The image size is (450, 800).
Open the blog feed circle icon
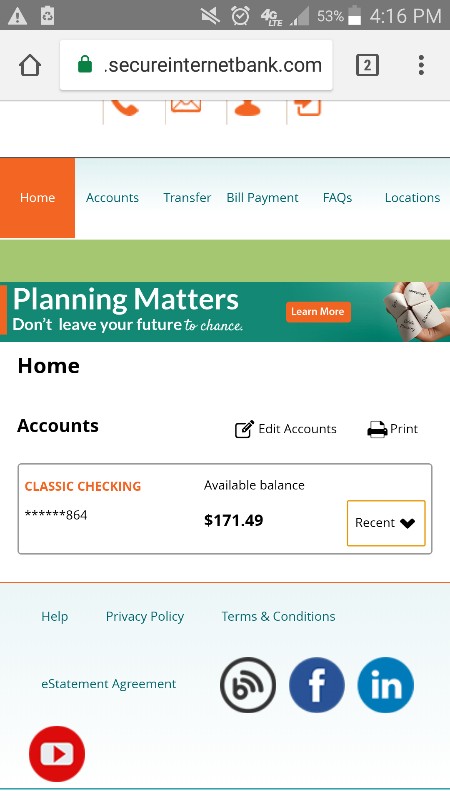click(248, 685)
